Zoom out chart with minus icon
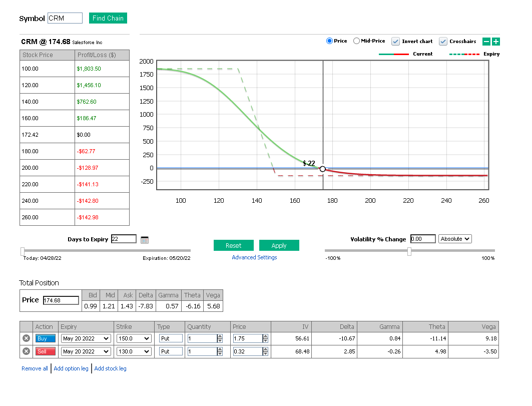The width and height of the screenshot is (532, 406). (x=486, y=42)
